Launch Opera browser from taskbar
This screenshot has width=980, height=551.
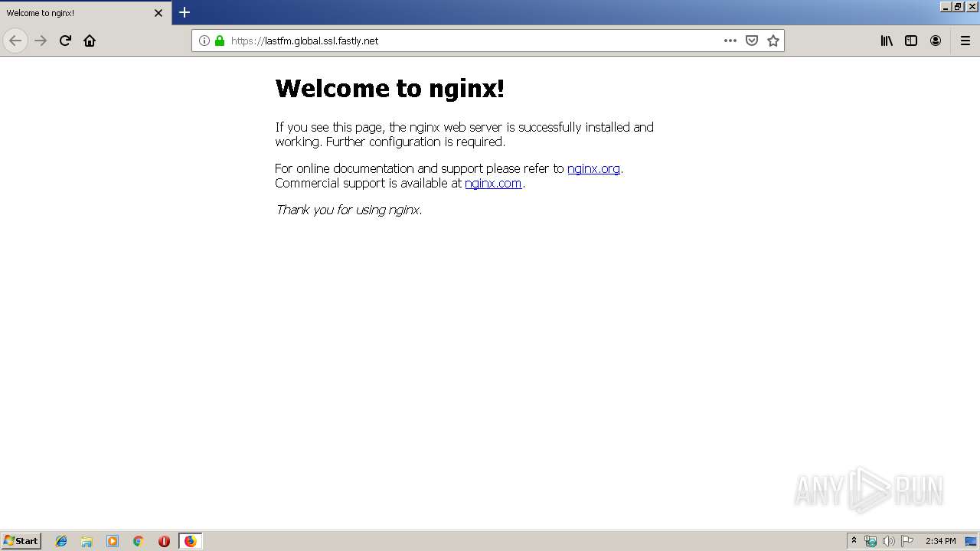pos(164,541)
